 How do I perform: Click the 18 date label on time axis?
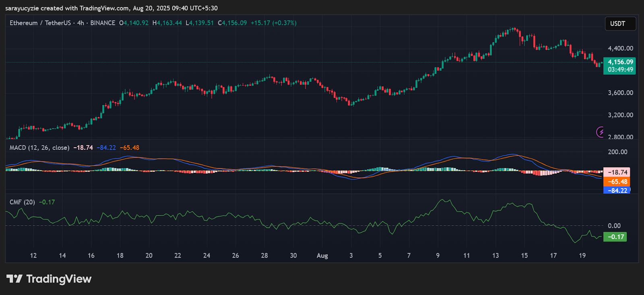120,256
